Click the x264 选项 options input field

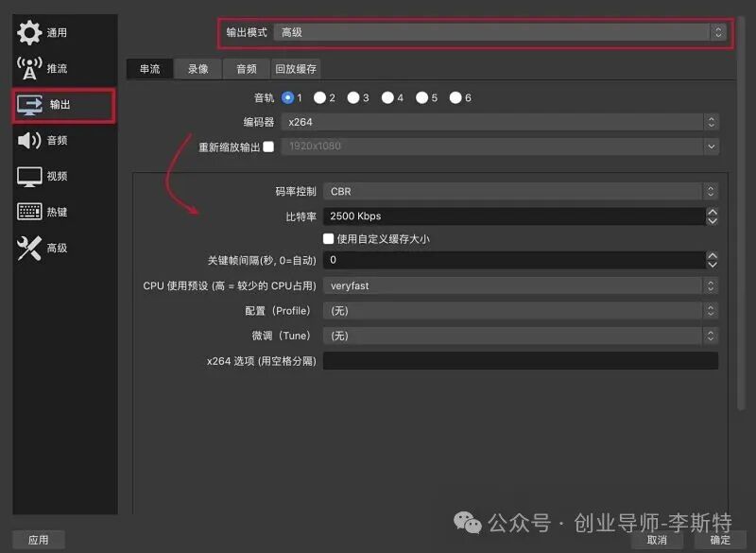click(518, 360)
